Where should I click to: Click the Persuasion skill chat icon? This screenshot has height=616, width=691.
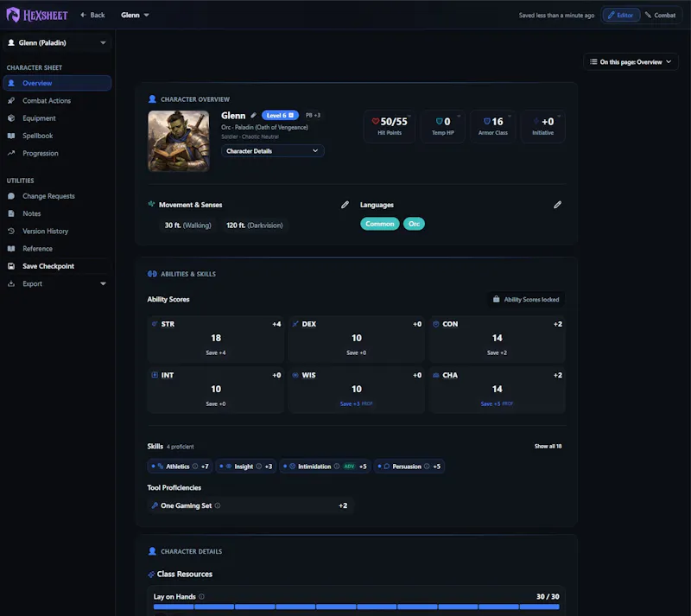click(386, 467)
